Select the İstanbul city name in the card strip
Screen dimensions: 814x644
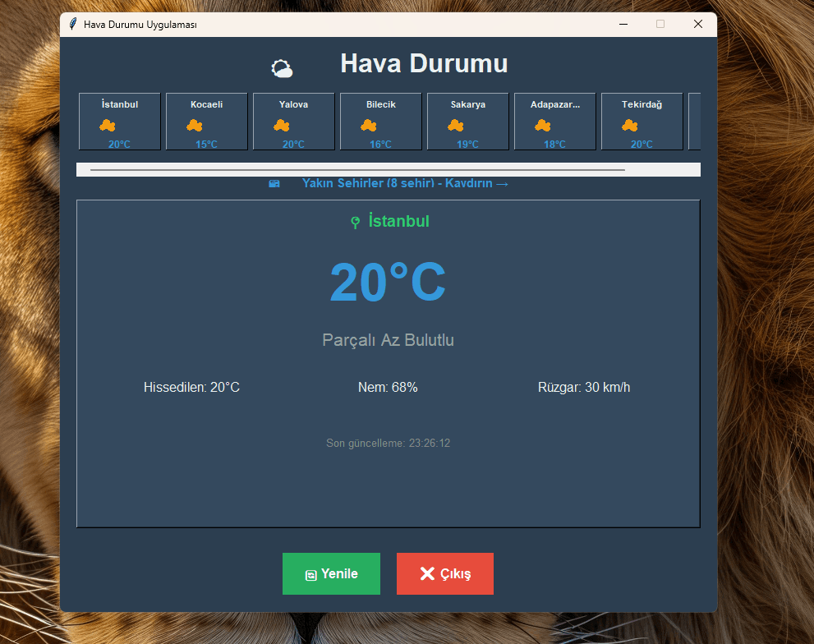click(x=120, y=104)
